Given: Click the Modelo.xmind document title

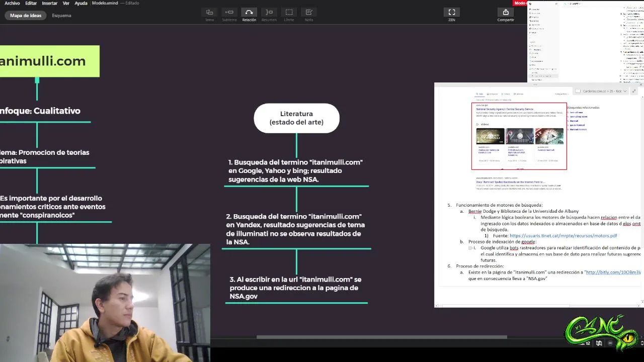Looking at the screenshot, I should (x=105, y=3).
